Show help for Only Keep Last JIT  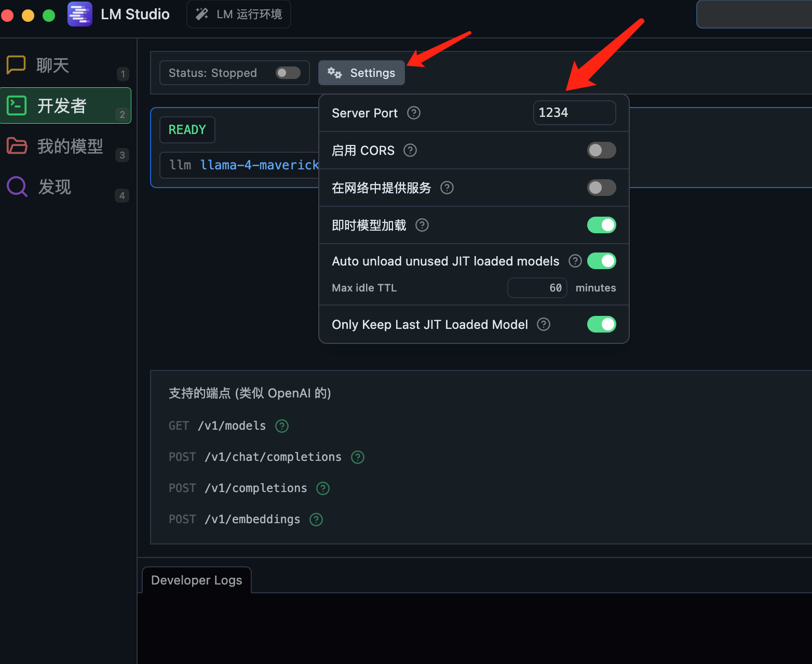point(544,324)
